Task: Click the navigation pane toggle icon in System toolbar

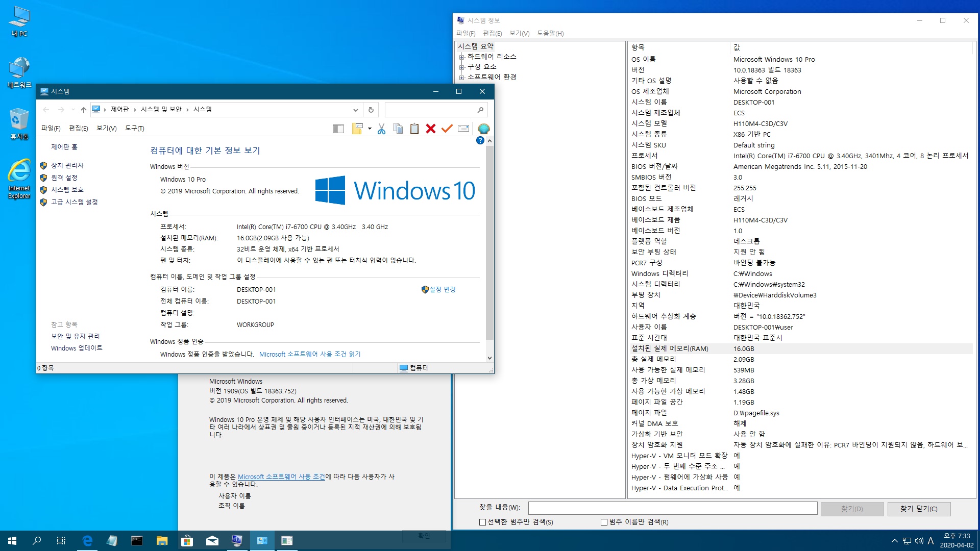Action: click(338, 129)
